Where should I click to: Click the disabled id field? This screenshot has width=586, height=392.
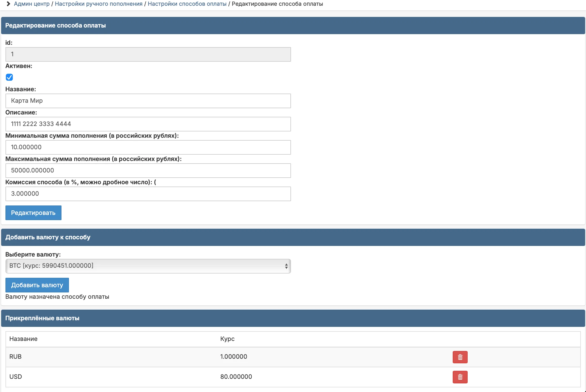(x=148, y=54)
